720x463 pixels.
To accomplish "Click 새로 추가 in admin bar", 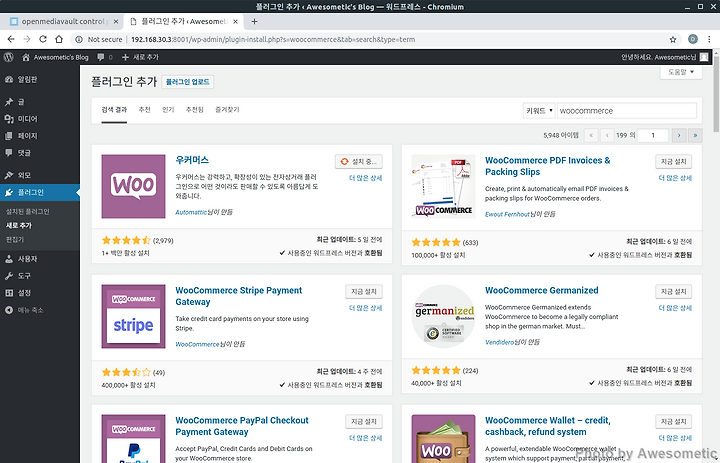I will coord(141,57).
